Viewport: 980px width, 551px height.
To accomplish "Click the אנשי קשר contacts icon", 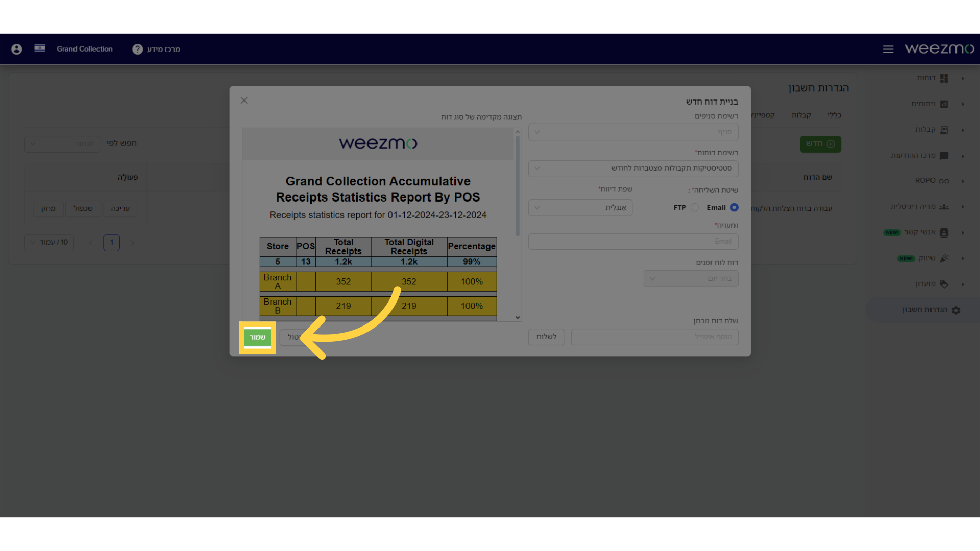I will pyautogui.click(x=944, y=233).
